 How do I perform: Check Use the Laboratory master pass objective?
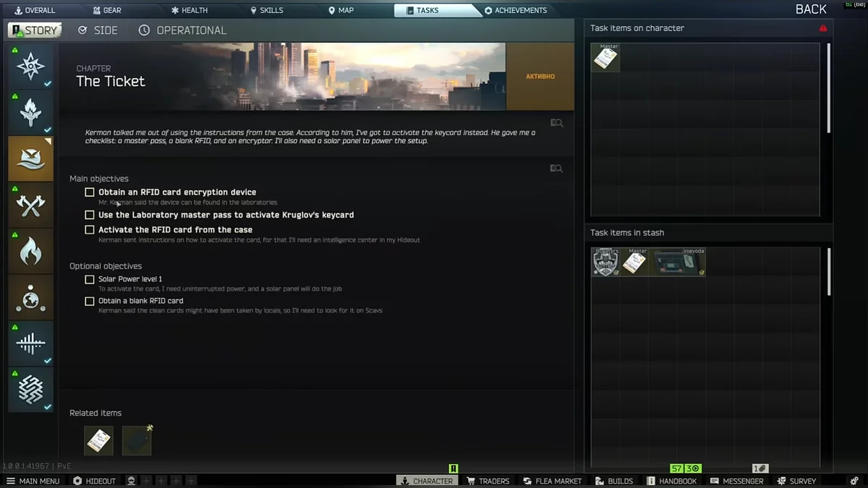(x=90, y=215)
